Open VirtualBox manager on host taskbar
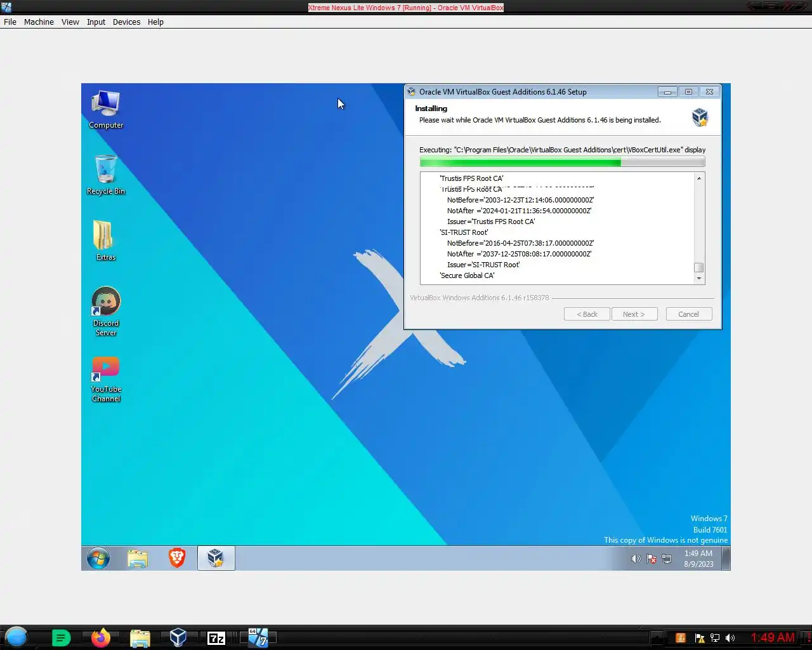 (178, 637)
